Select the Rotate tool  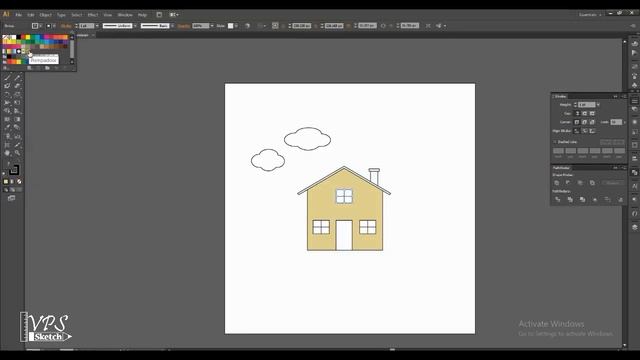point(7,94)
